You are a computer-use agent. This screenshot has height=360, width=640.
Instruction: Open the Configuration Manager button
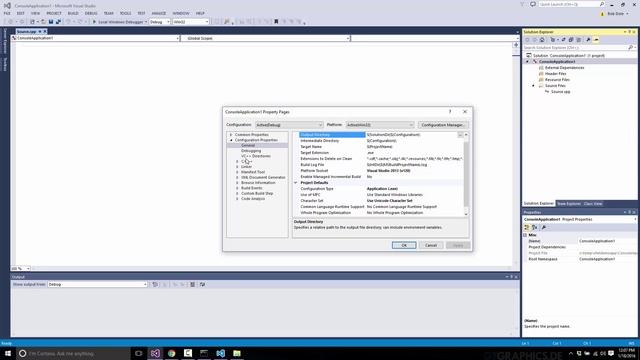coord(442,125)
